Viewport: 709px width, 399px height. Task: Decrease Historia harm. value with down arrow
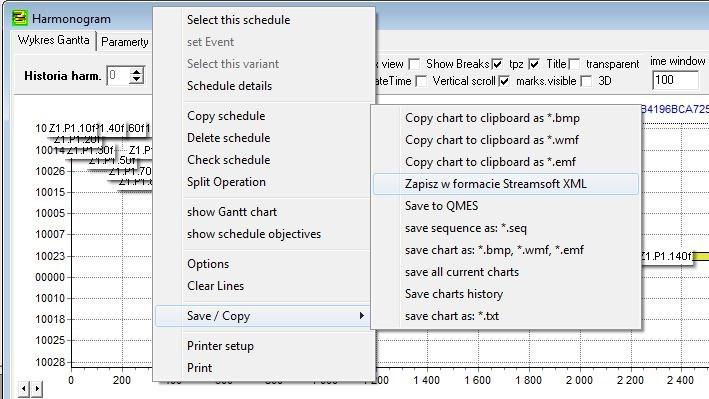click(137, 80)
